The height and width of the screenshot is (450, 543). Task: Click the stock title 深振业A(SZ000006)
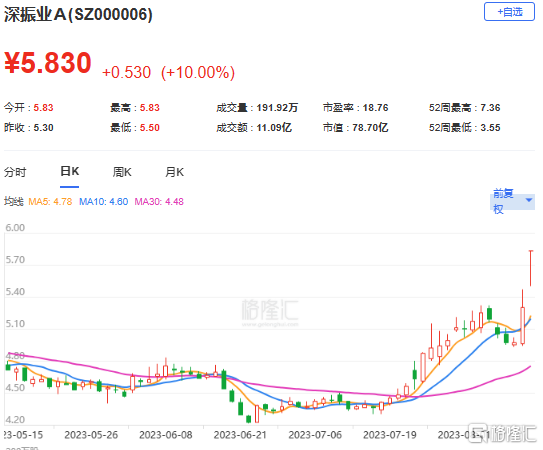pos(78,15)
